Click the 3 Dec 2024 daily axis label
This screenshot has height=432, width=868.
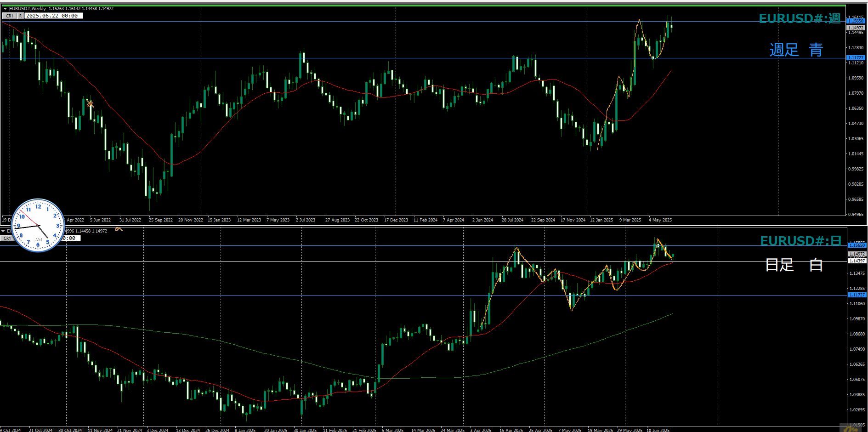157,430
